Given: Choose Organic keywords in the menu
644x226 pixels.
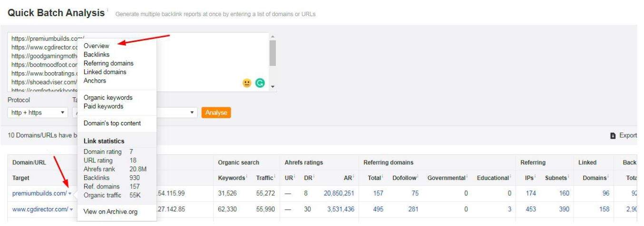Looking at the screenshot, I should point(108,98).
